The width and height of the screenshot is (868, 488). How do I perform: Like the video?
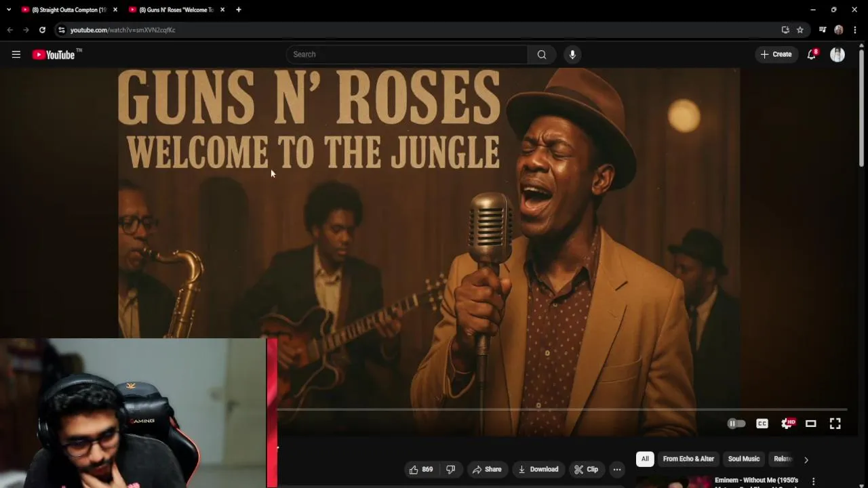[x=420, y=469]
